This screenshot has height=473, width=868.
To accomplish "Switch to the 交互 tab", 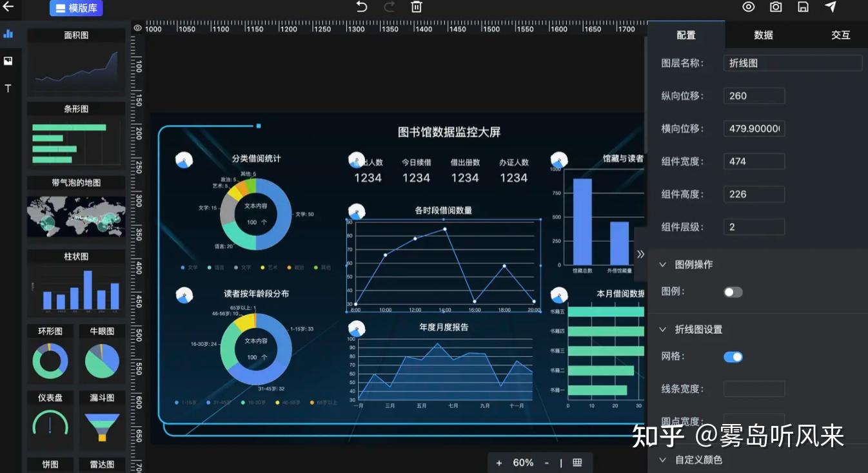I will tap(840, 35).
